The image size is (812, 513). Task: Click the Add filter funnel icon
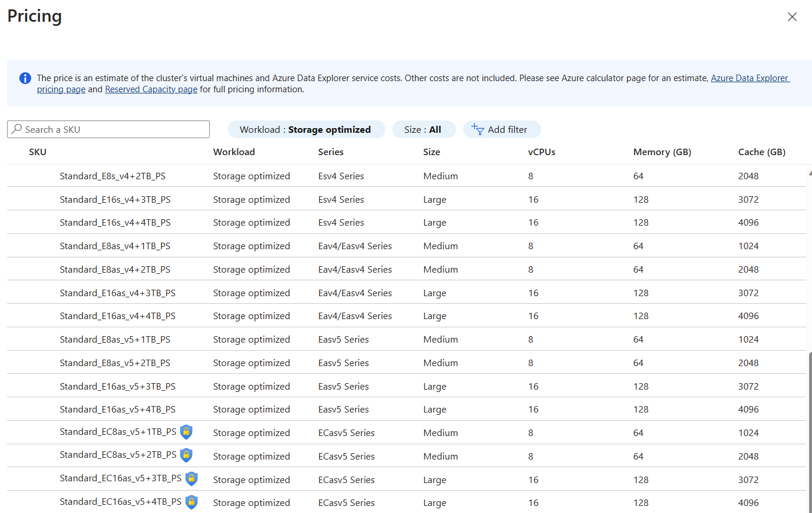[x=478, y=129]
